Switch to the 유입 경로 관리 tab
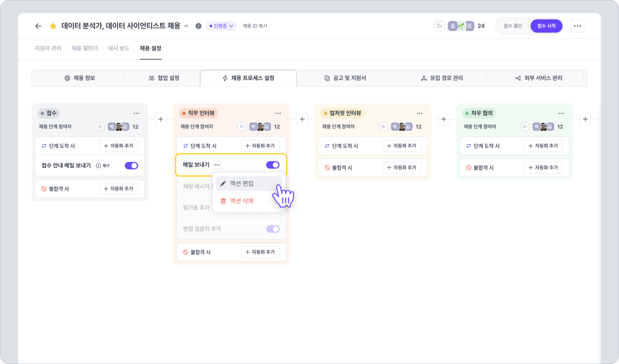This screenshot has width=619, height=364. [x=441, y=78]
